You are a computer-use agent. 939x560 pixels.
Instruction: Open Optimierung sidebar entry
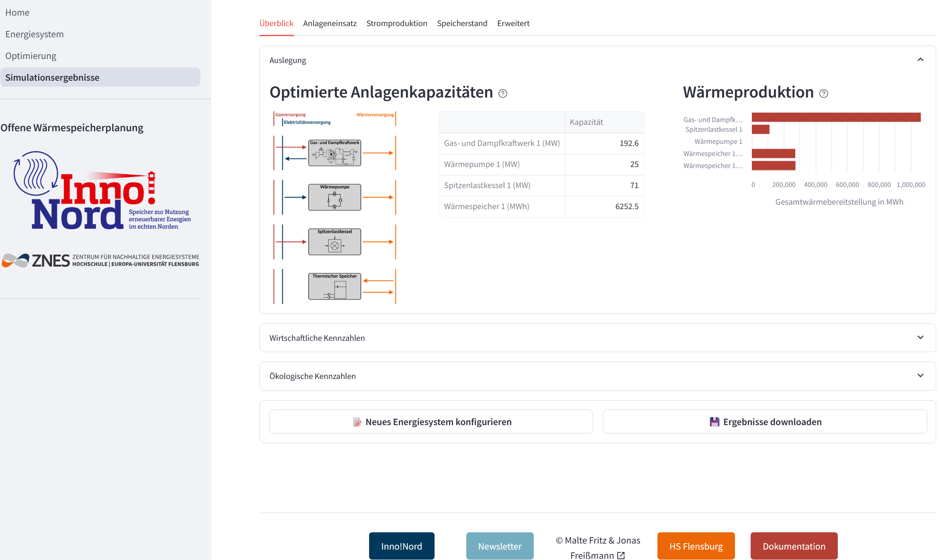tap(31, 56)
